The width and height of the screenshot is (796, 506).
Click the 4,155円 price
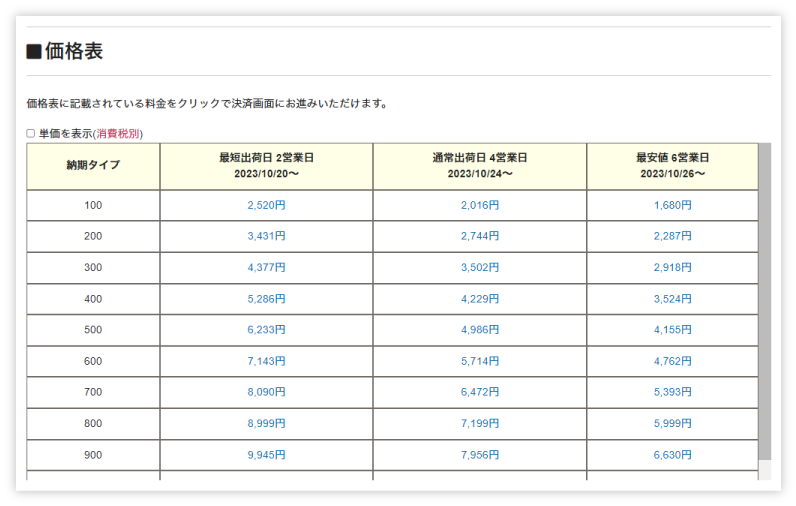pyautogui.click(x=673, y=330)
